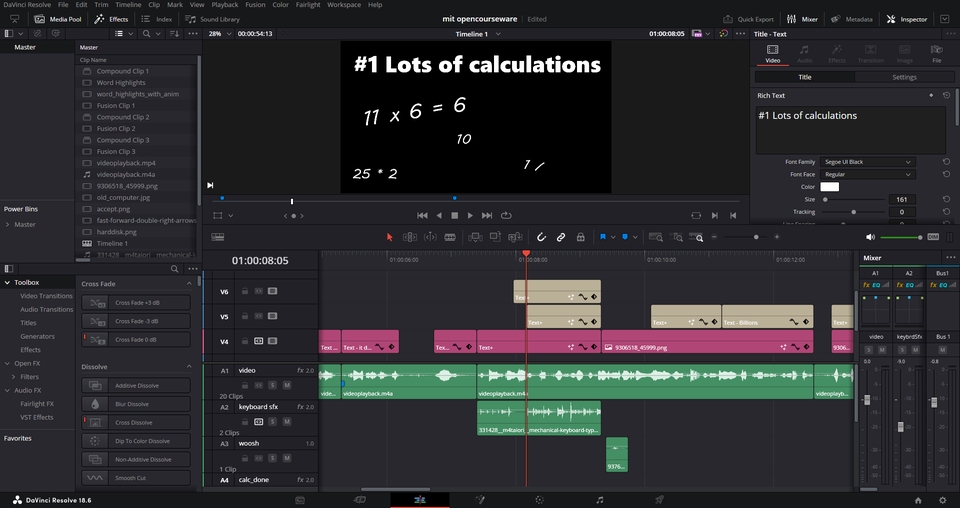The width and height of the screenshot is (960, 508).
Task: Expand the Open FX toolbox category
Action: tap(7, 363)
